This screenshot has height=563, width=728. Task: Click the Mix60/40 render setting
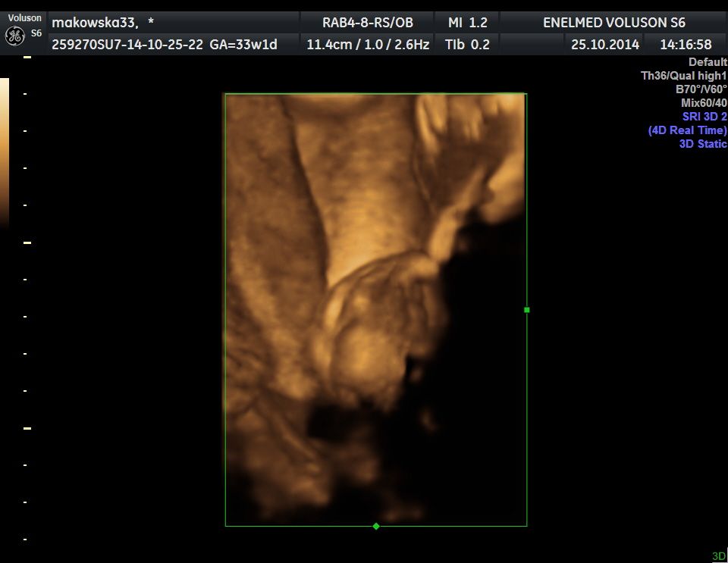(704, 103)
